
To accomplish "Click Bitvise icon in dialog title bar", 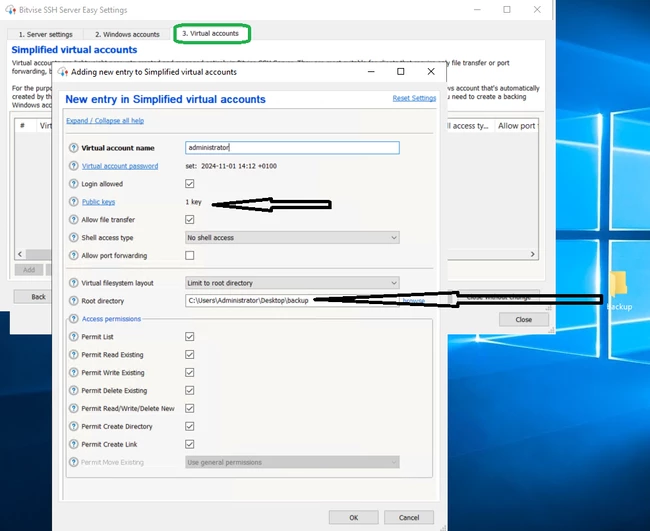I will 63,72.
